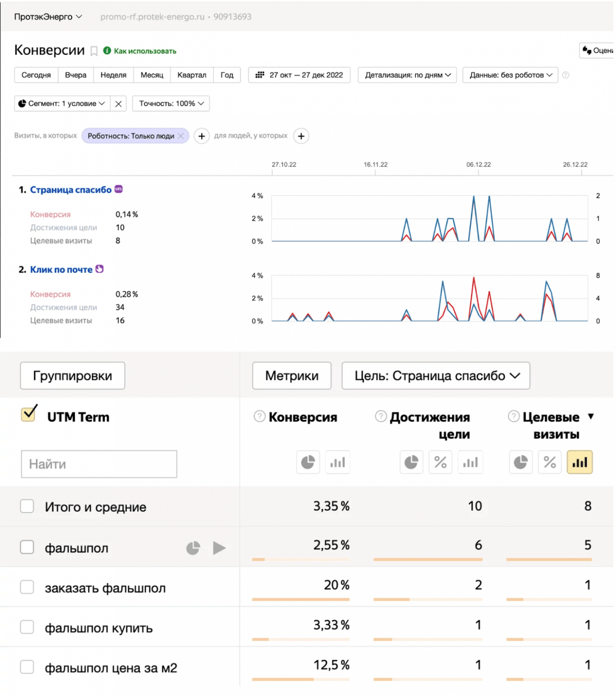
Task: Open the Группировки button
Action: coord(73,376)
